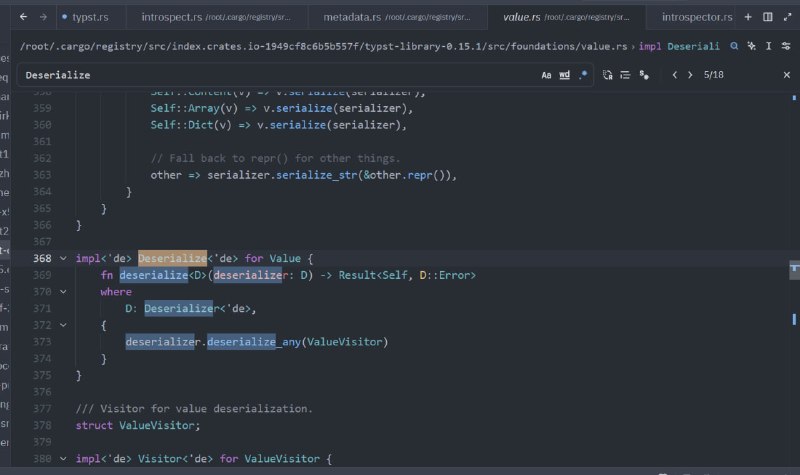Click the Self::Array(v) match arm
The image size is (800, 475).
click(x=194, y=108)
